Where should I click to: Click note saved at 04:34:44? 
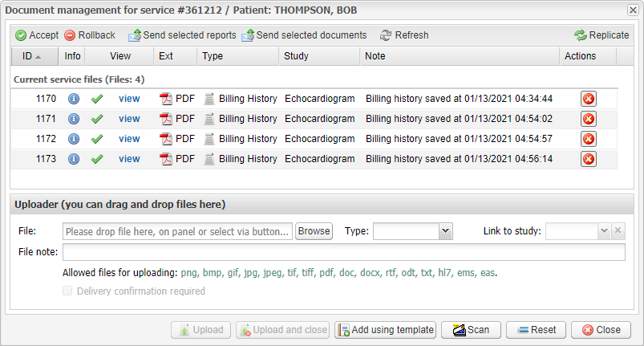(459, 99)
